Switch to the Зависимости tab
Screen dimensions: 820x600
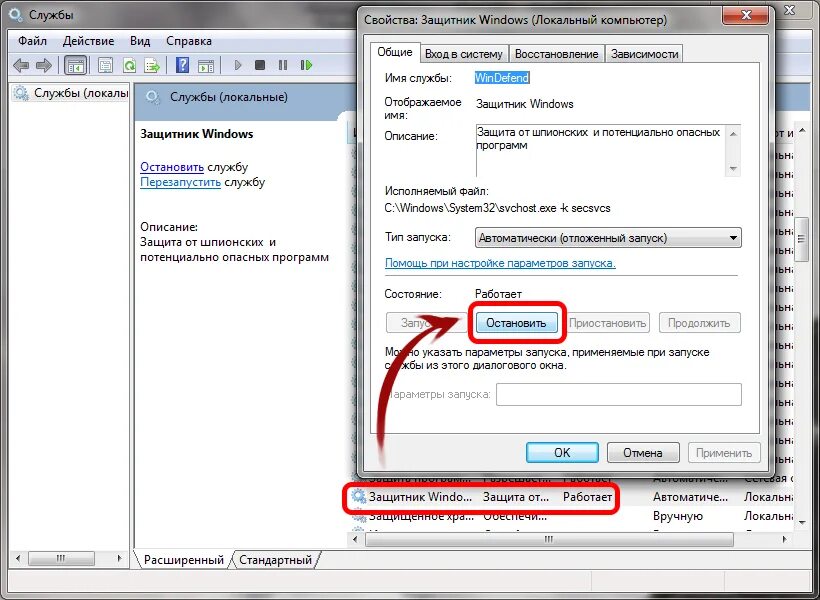pos(644,54)
